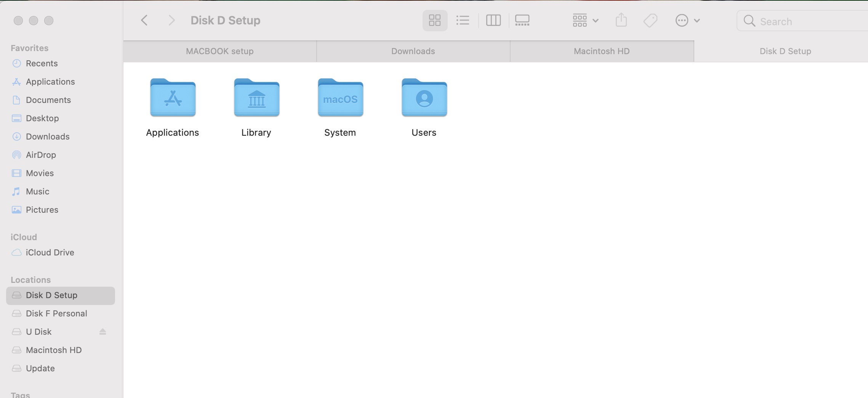868x398 pixels.
Task: Click the Edit Tags icon
Action: click(x=650, y=20)
